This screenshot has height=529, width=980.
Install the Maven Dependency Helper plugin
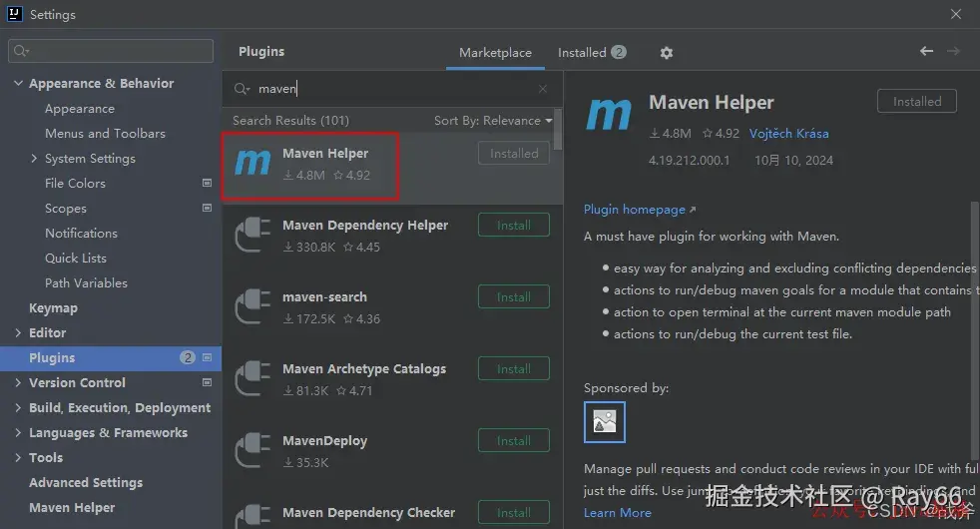pyautogui.click(x=514, y=226)
